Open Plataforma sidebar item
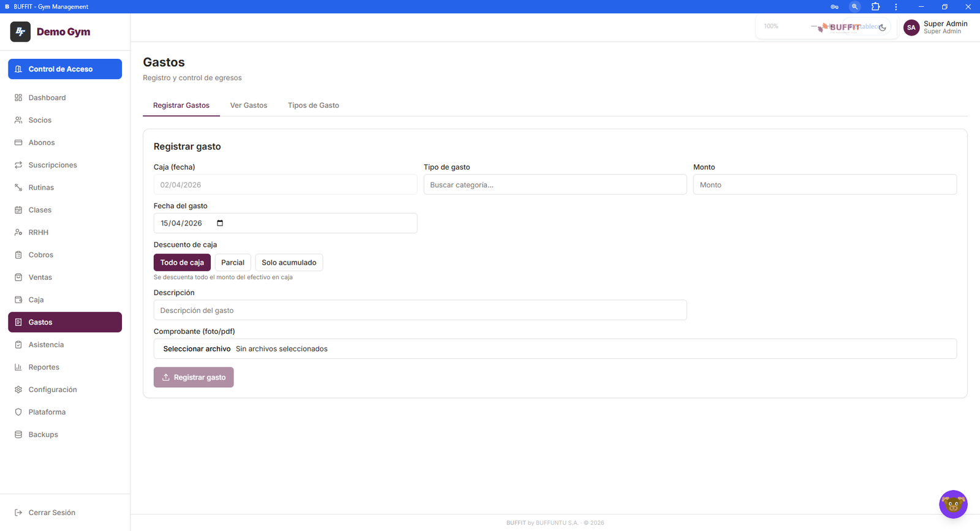The height and width of the screenshot is (531, 980). point(65,412)
